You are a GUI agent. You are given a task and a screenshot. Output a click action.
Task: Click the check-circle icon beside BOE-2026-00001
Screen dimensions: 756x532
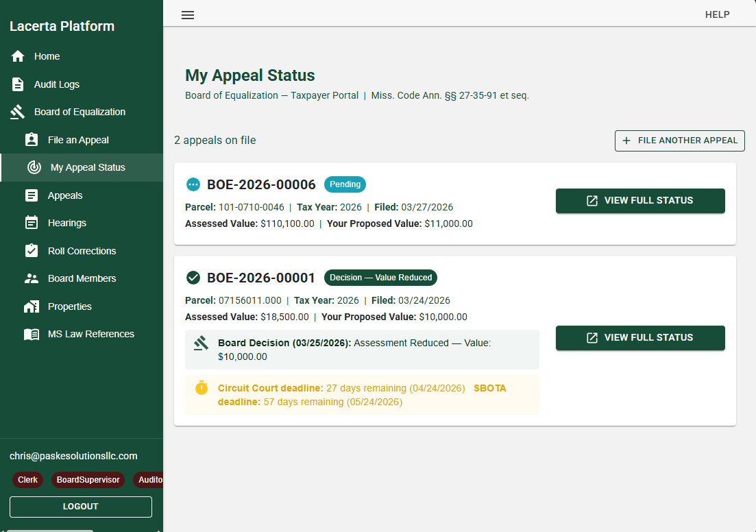pos(193,277)
